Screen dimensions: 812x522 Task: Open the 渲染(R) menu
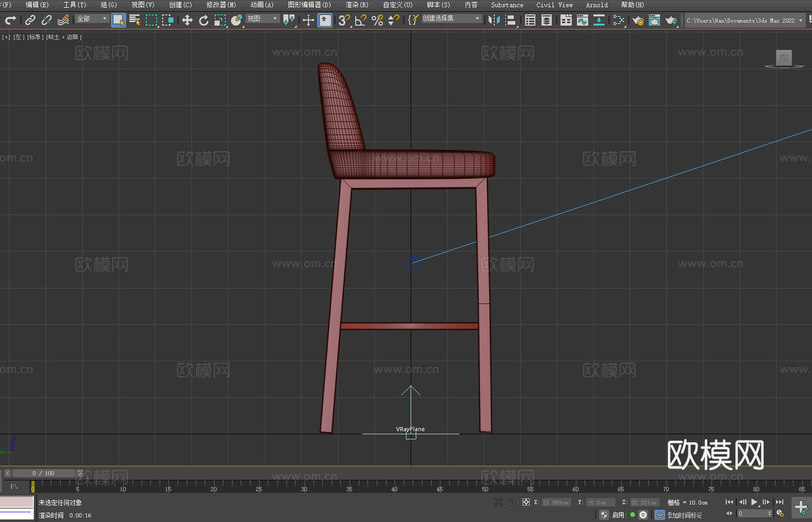(x=357, y=5)
